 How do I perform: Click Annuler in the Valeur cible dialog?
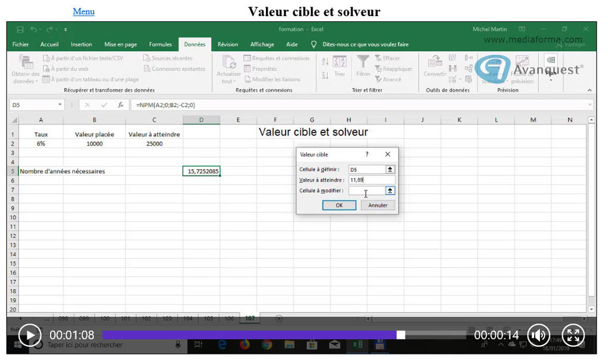378,205
